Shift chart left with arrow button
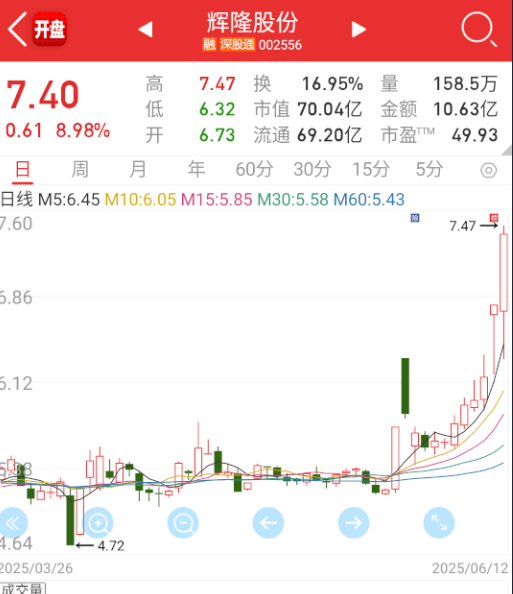 coord(268,523)
